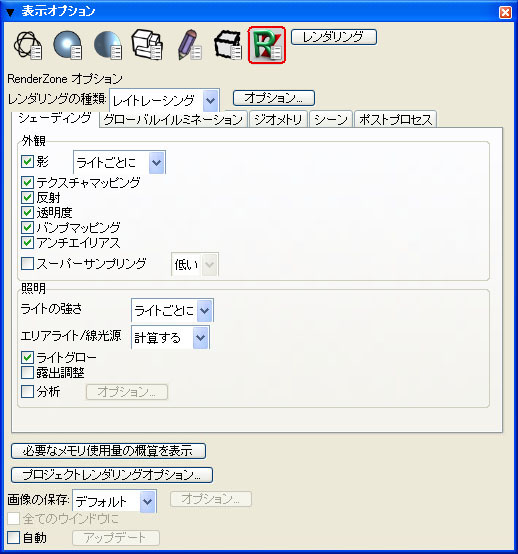Select the Interactive Shaded options icon

coord(68,45)
